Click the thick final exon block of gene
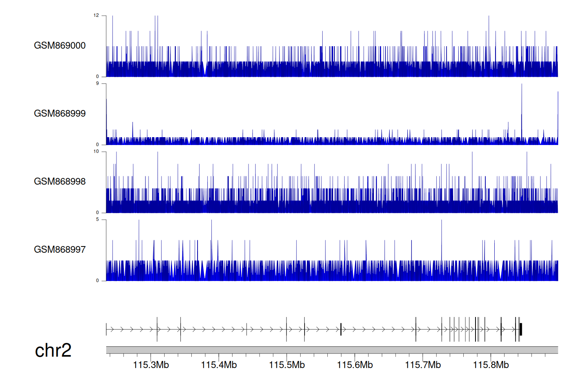588x384 pixels. (x=521, y=329)
